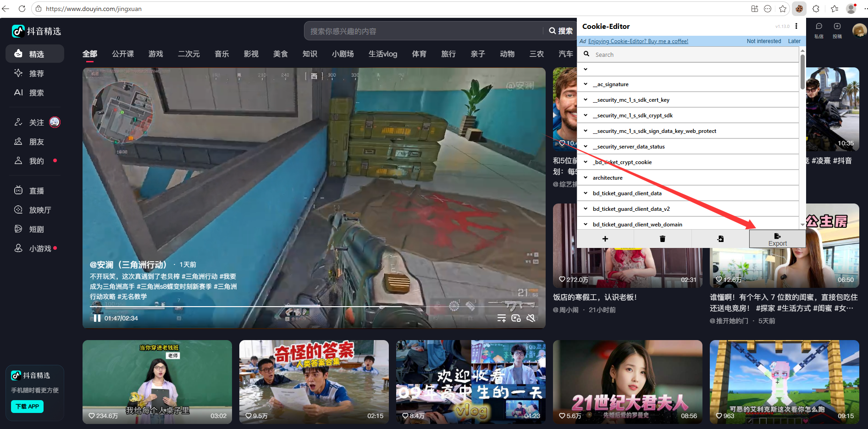Open 朋友 in the sidebar

[35, 142]
